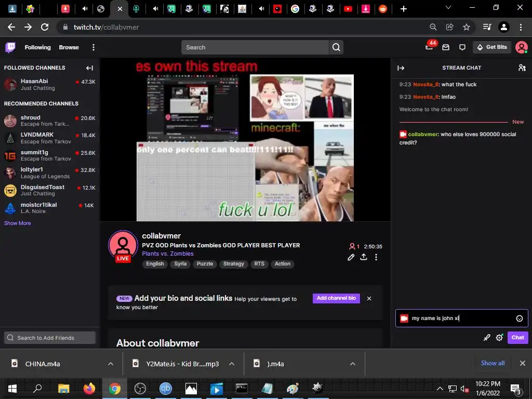Open Chrome three-dot menu
Image resolution: width=532 pixels, height=399 pixels.
point(521,27)
